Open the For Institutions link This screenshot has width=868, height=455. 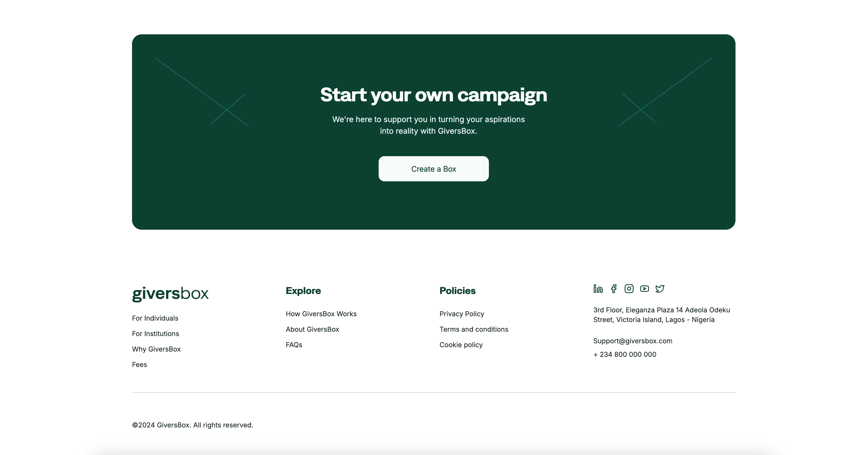(155, 334)
